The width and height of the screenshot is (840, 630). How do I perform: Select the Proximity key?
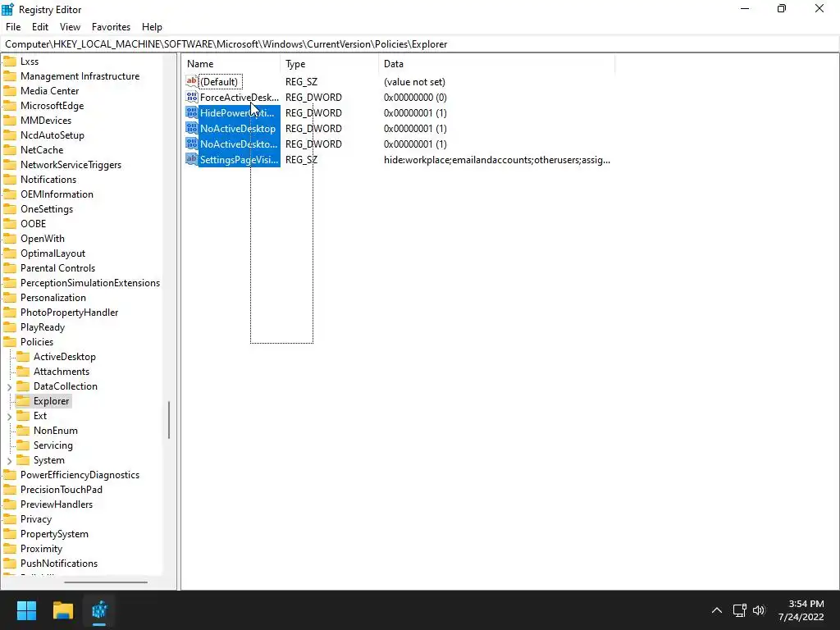click(41, 549)
